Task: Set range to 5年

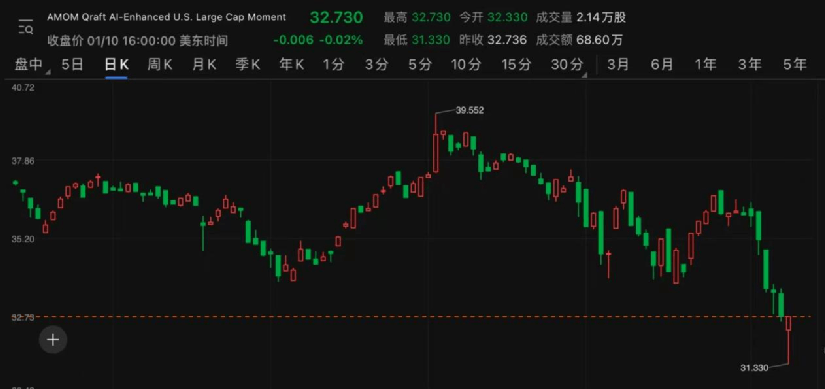Action: [794, 65]
